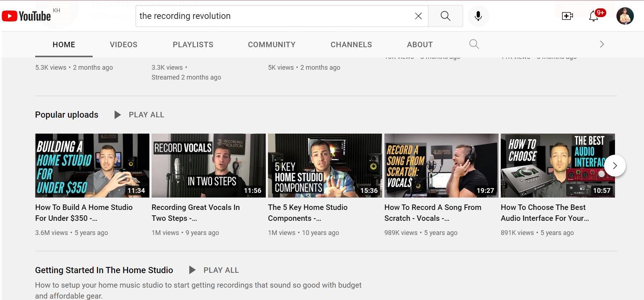The height and width of the screenshot is (300, 644).
Task: Click '989K views' text
Action: click(401, 233)
